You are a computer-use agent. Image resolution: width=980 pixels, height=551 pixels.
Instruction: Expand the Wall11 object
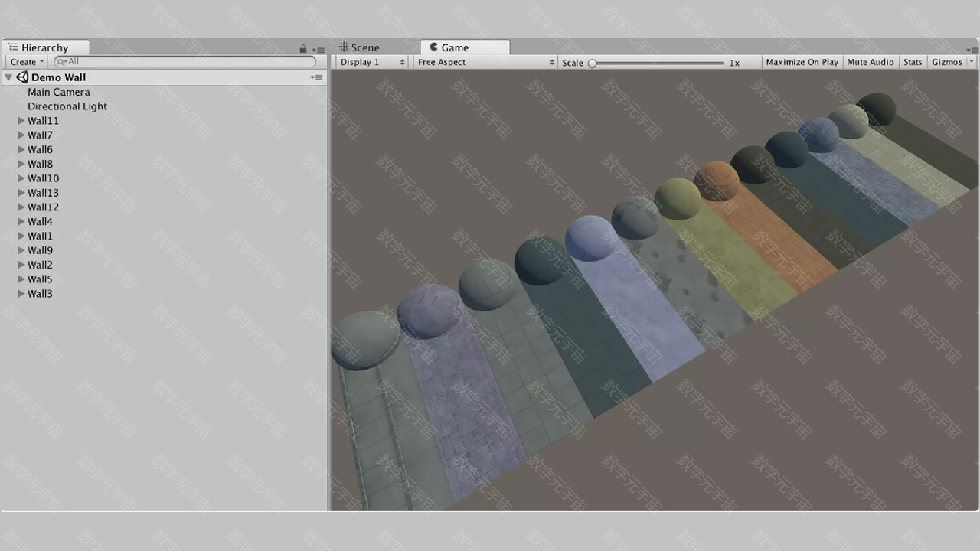(21, 121)
